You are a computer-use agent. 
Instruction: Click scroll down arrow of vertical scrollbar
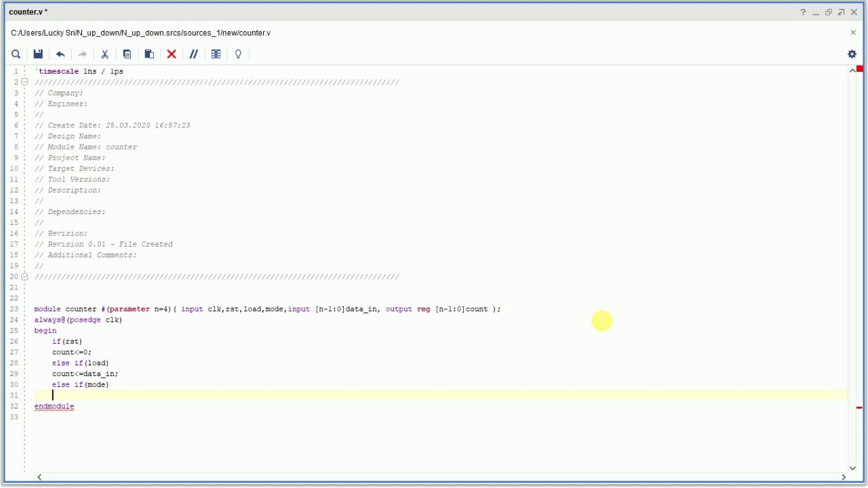click(852, 468)
